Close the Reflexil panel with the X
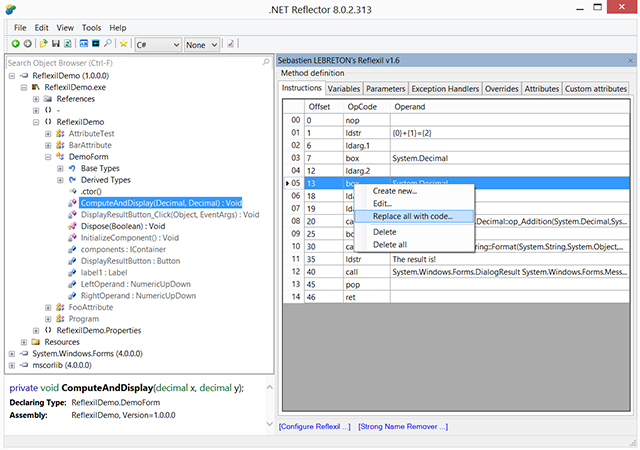640x450 pixels. [x=630, y=60]
